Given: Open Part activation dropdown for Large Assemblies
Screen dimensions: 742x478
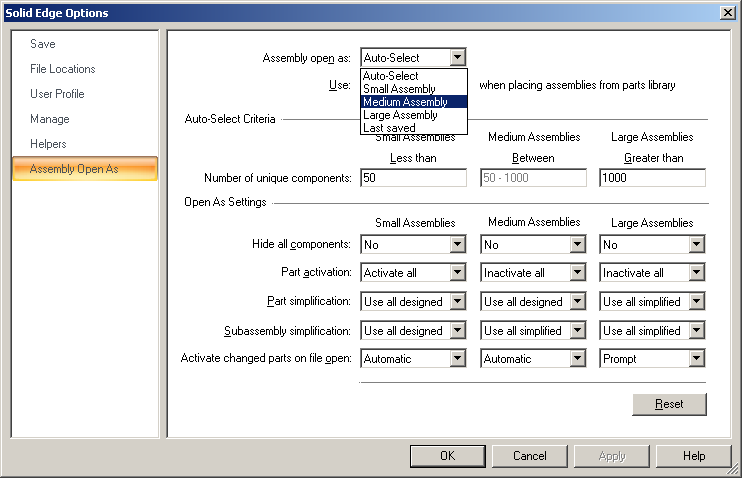Looking at the screenshot, I should click(x=652, y=273).
